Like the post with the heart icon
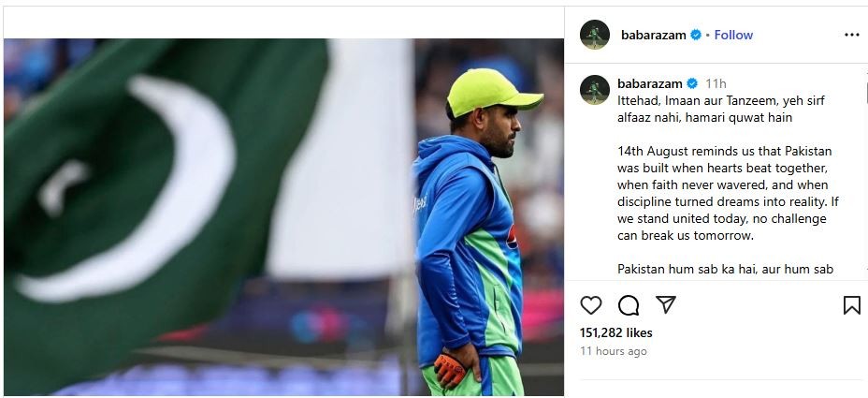Image resolution: width=868 pixels, height=398 pixels. 591,305
